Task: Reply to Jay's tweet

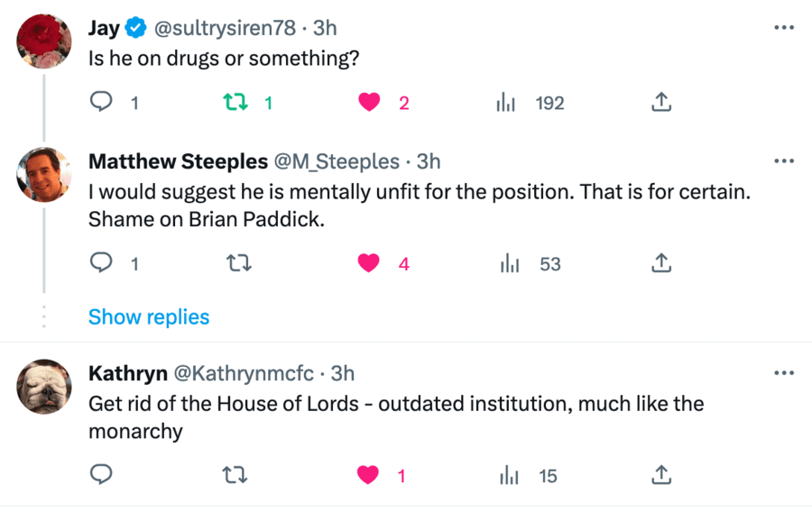Action: [x=102, y=103]
